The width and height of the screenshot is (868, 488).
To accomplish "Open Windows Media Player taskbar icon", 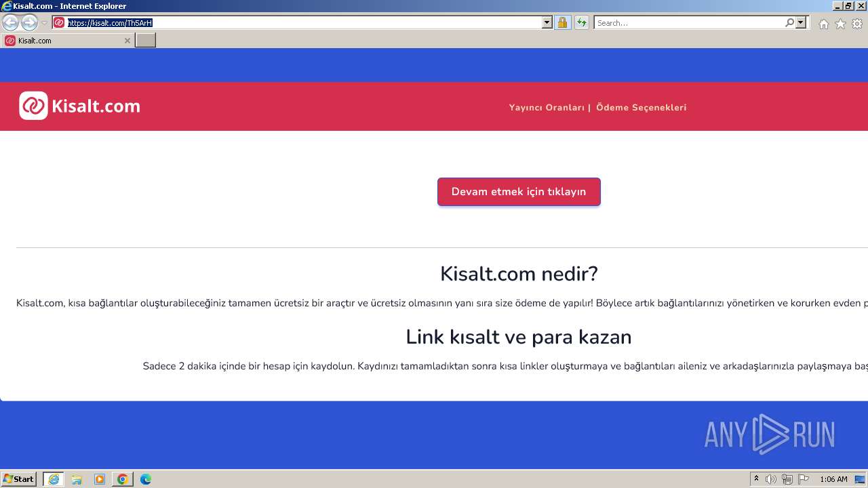I will pos(100,479).
